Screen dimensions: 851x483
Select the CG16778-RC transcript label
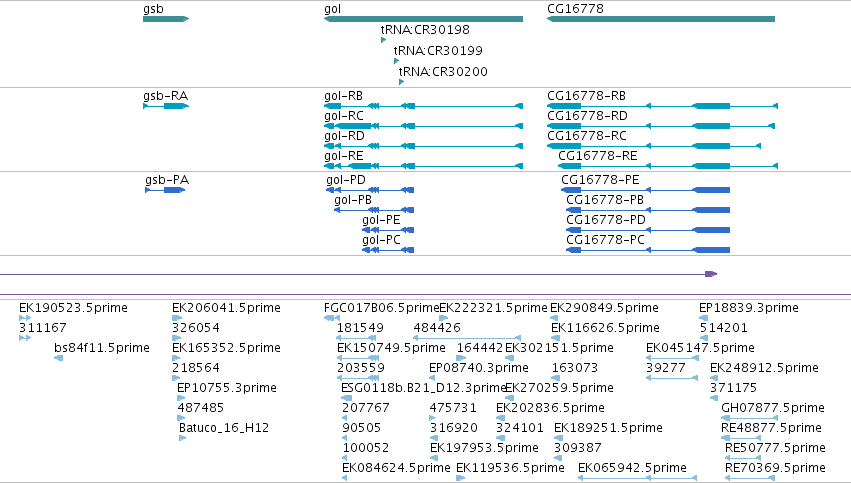point(587,136)
